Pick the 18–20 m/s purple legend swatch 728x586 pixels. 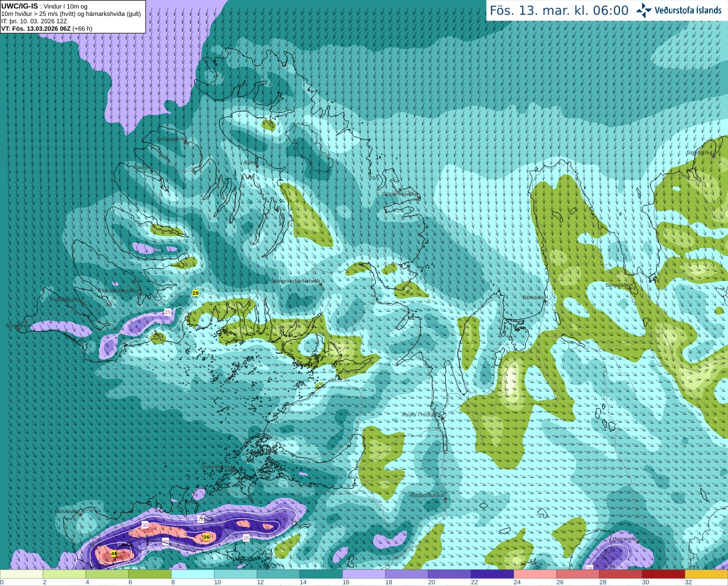tap(407, 574)
